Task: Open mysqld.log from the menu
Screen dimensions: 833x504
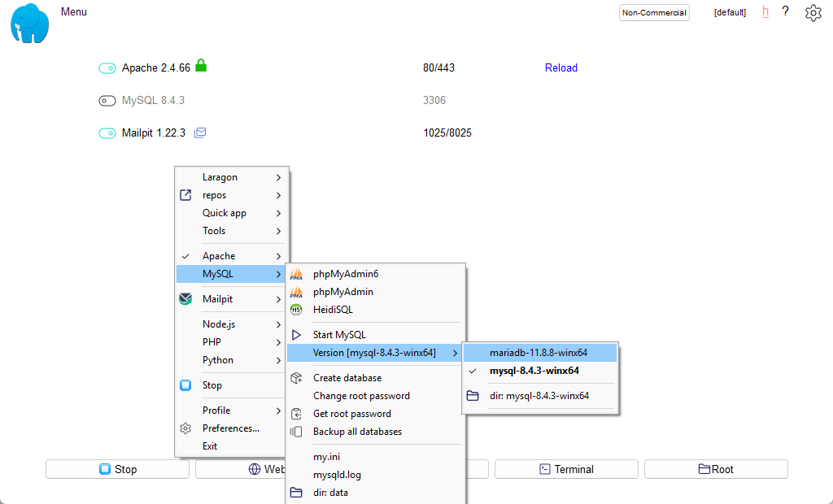Action: 337,475
